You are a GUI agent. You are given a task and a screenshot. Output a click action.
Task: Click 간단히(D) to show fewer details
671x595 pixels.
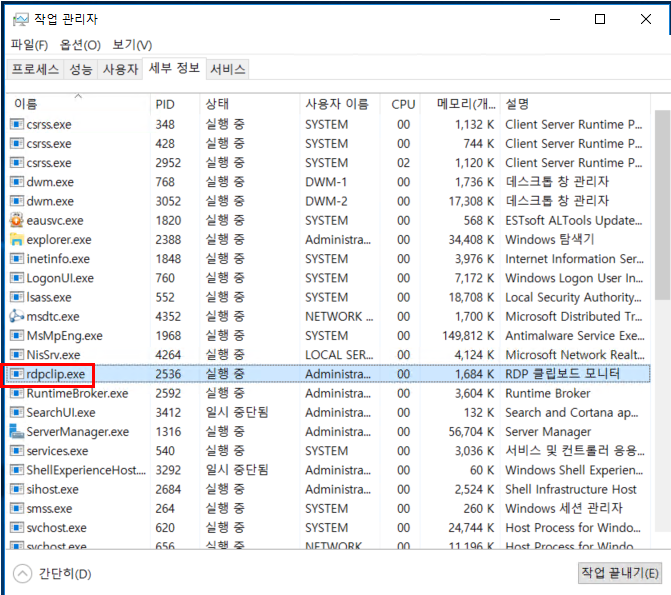(65, 574)
